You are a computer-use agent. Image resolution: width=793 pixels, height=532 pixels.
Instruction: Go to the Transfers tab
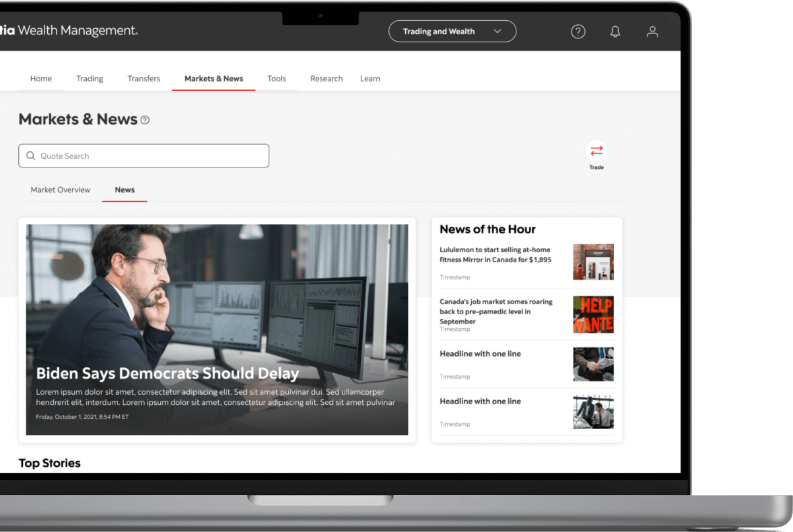click(144, 79)
